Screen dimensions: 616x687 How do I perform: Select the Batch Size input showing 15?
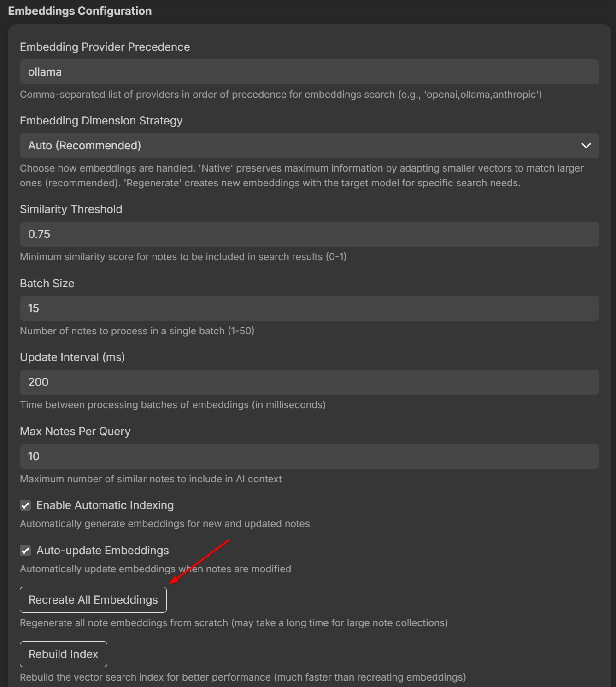tap(309, 308)
